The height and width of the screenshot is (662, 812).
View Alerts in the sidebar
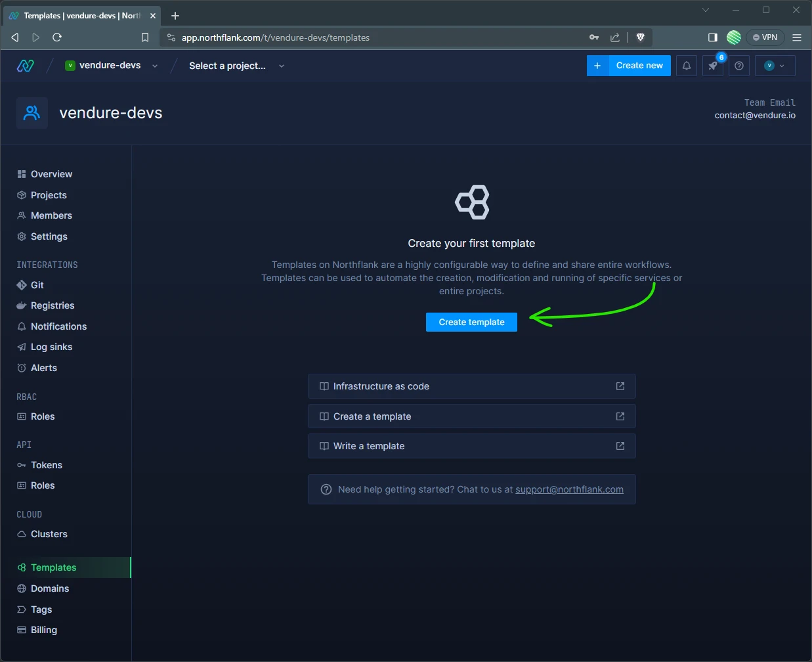pos(43,368)
